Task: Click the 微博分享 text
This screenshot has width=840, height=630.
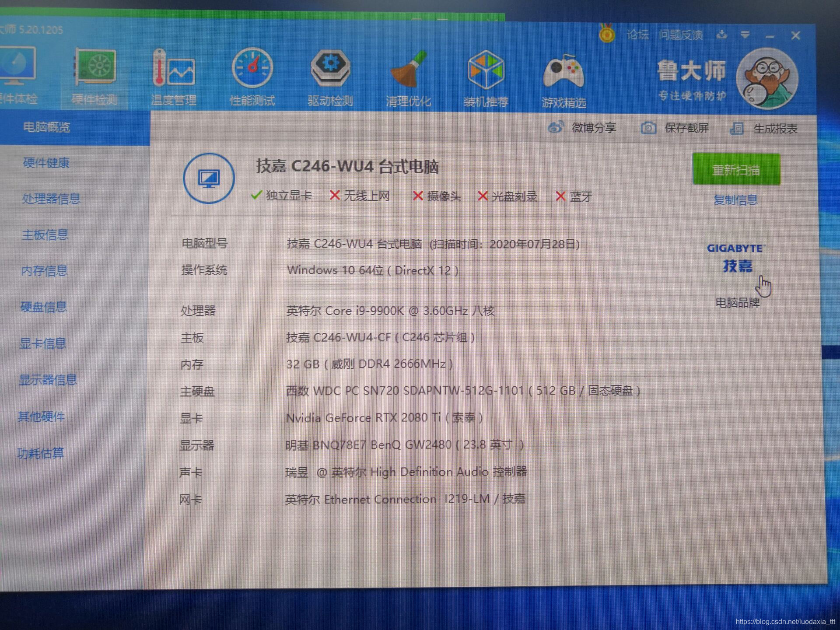Action: [x=594, y=127]
